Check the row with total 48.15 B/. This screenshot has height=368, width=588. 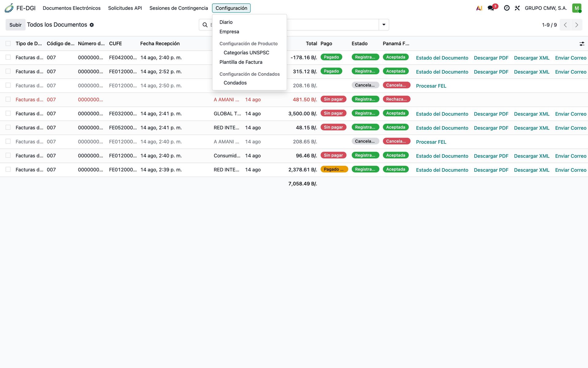(x=8, y=127)
